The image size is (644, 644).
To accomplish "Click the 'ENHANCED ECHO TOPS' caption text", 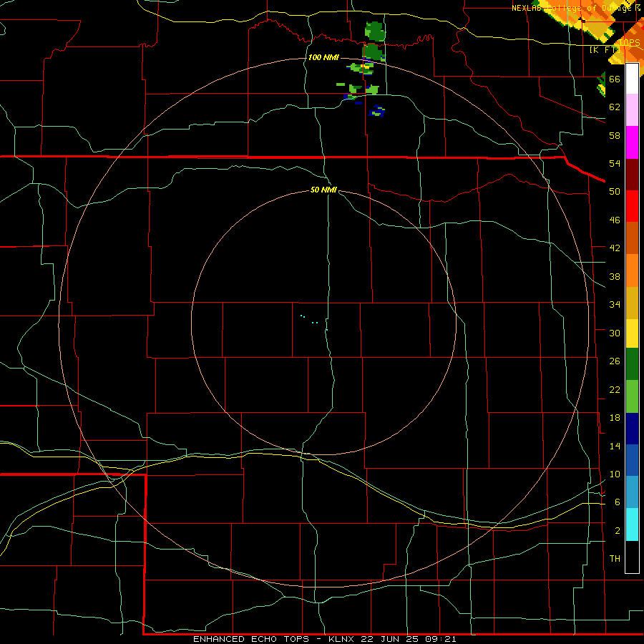I will click(x=251, y=639).
